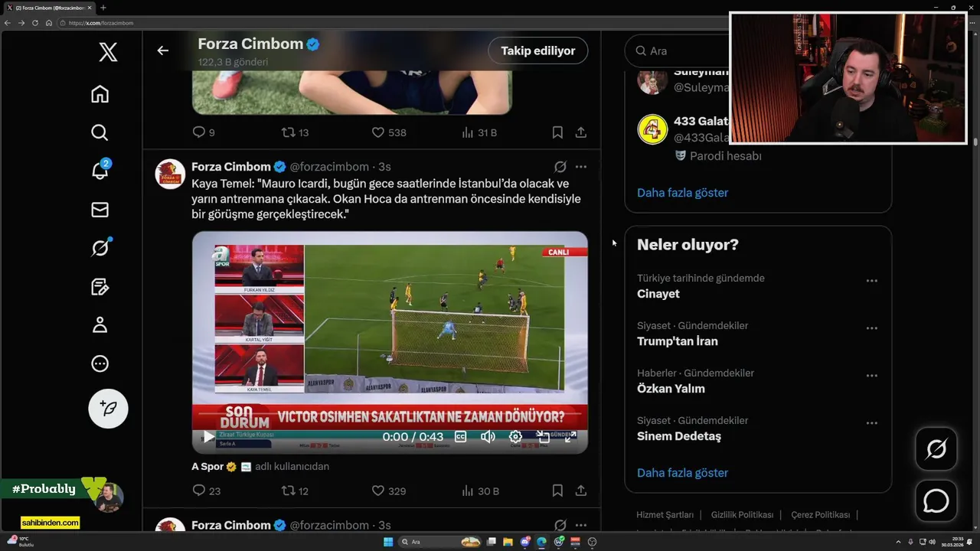The image size is (980, 551).
Task: Bookmark the post with 329 likes
Action: (x=557, y=491)
